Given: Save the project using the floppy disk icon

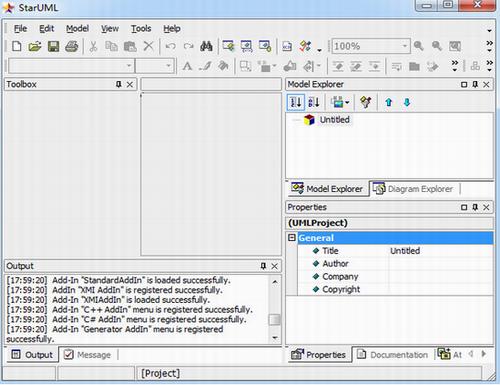Looking at the screenshot, I should click(x=53, y=46).
